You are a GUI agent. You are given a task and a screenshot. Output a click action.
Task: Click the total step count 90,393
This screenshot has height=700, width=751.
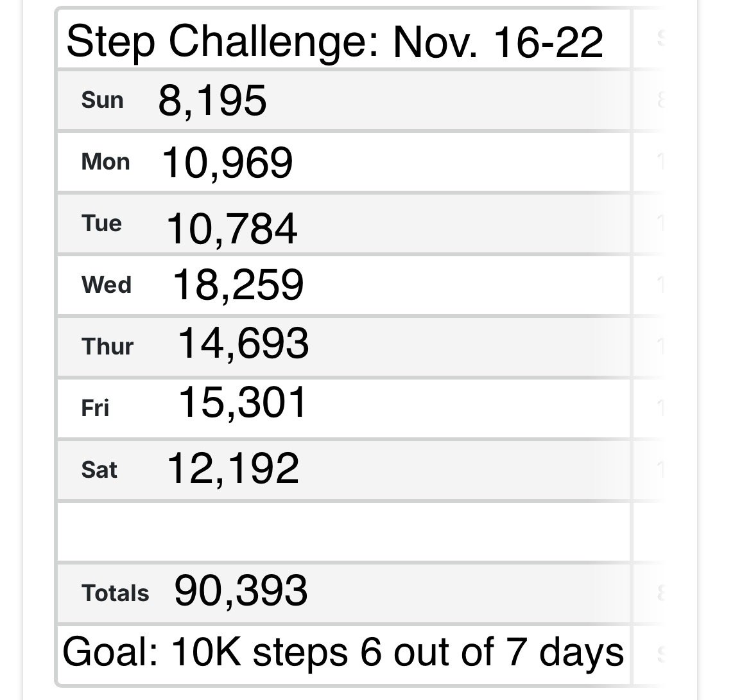tap(241, 591)
